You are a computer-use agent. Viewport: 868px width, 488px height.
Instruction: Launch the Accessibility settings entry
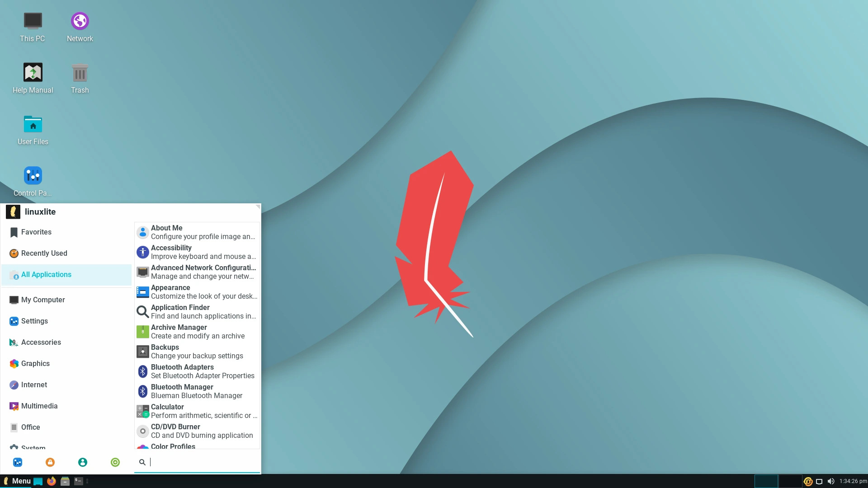click(197, 252)
